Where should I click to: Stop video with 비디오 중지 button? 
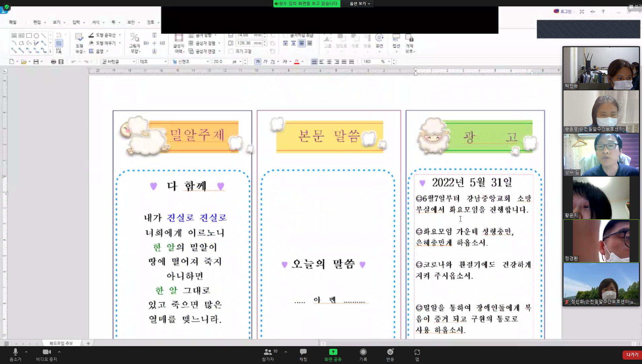pos(47,355)
